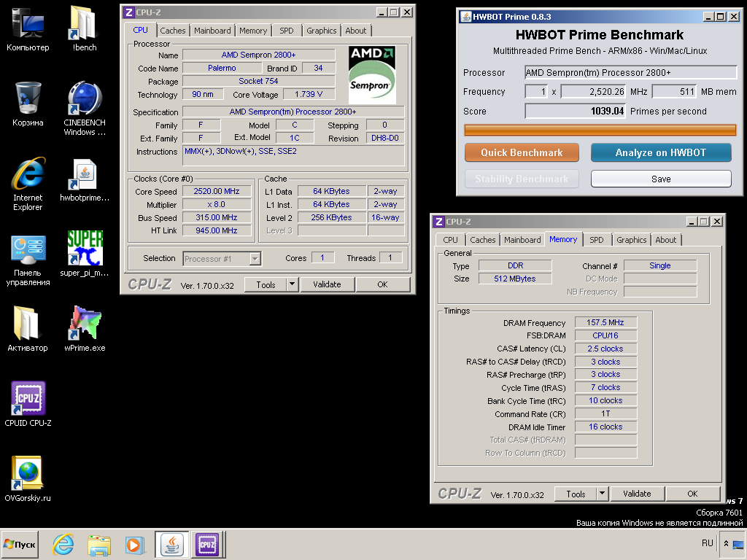Open the Компьютер desktop icon
The width and height of the screenshot is (747, 560).
[x=28, y=28]
